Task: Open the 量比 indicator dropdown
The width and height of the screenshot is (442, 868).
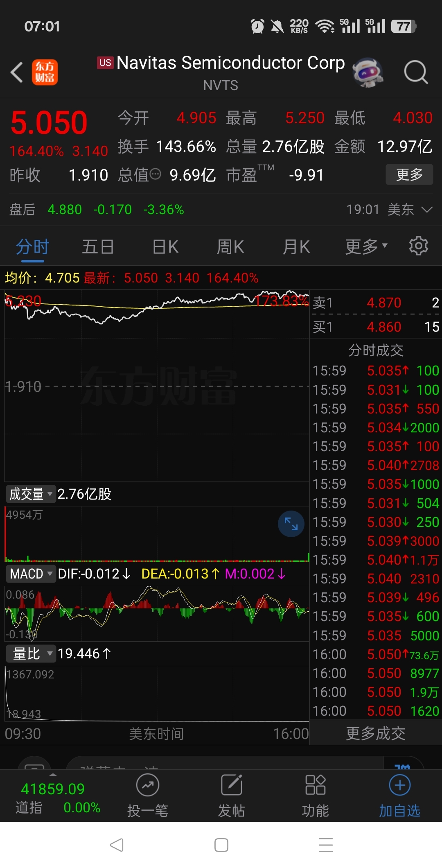Action: click(31, 653)
